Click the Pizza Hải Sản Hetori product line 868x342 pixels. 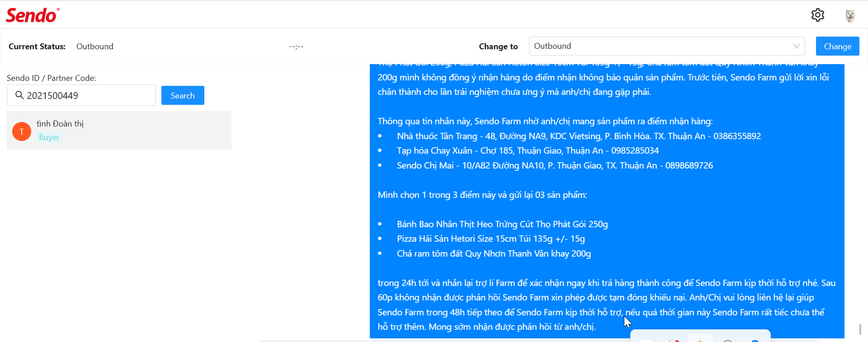click(491, 239)
